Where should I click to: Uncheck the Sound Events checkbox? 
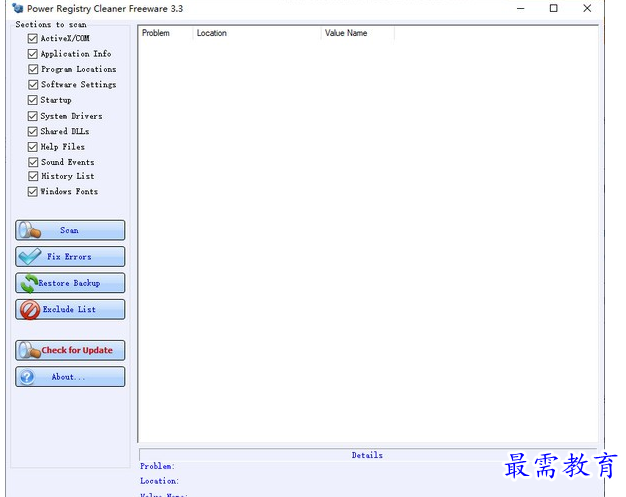point(33,162)
